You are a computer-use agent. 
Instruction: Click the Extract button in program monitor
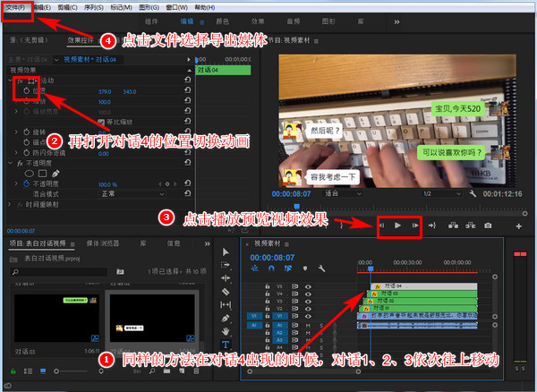(x=471, y=225)
